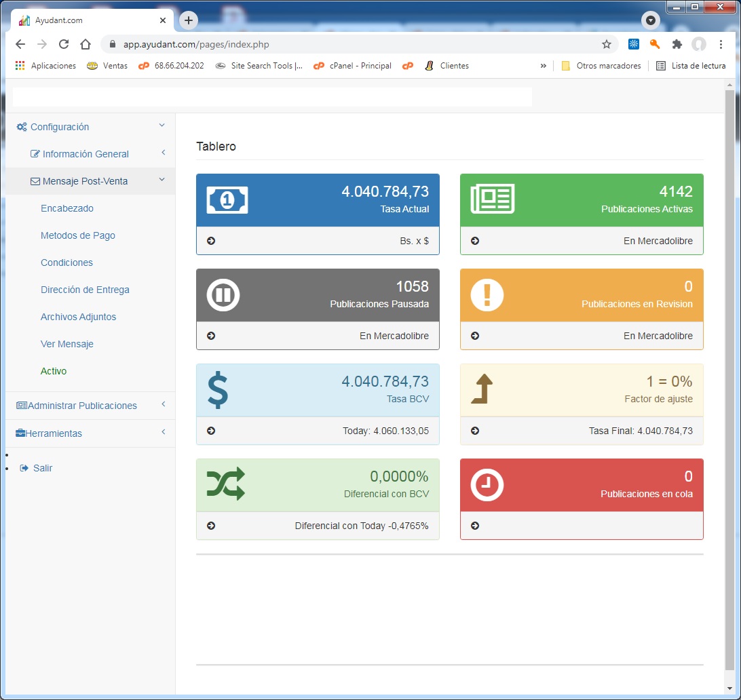Open the Chrome extensions puzzle icon

click(677, 44)
